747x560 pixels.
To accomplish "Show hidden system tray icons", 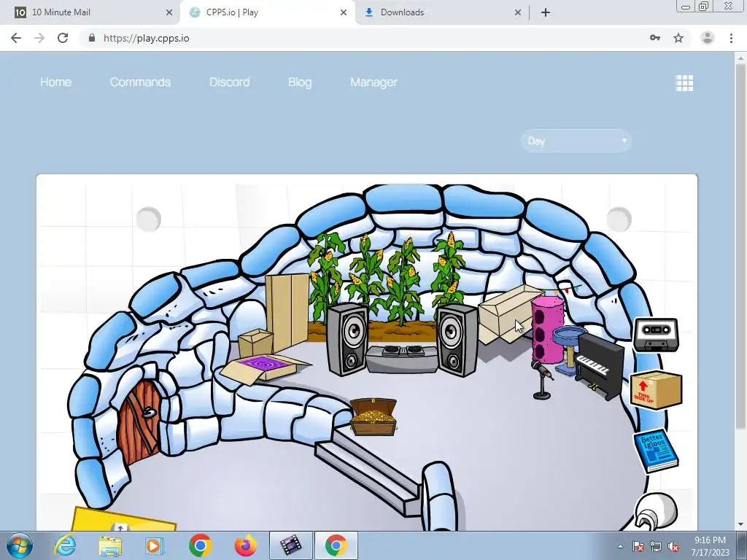I will (x=620, y=546).
